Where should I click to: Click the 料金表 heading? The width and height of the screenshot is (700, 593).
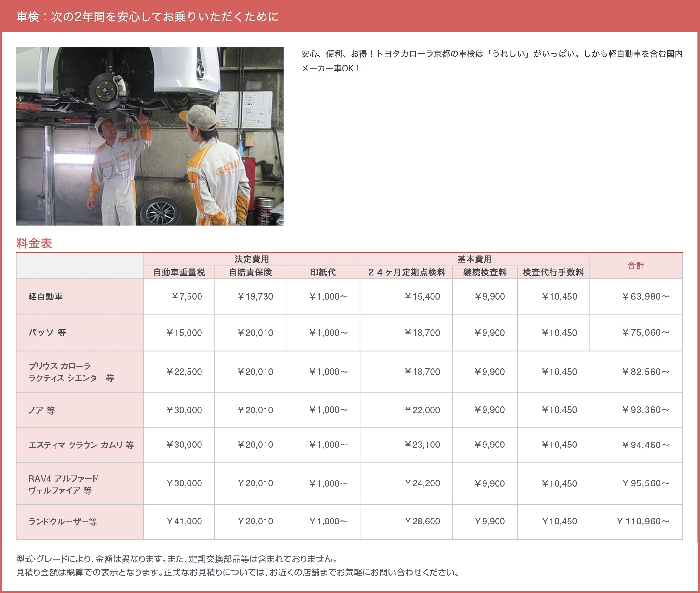pyautogui.click(x=34, y=243)
